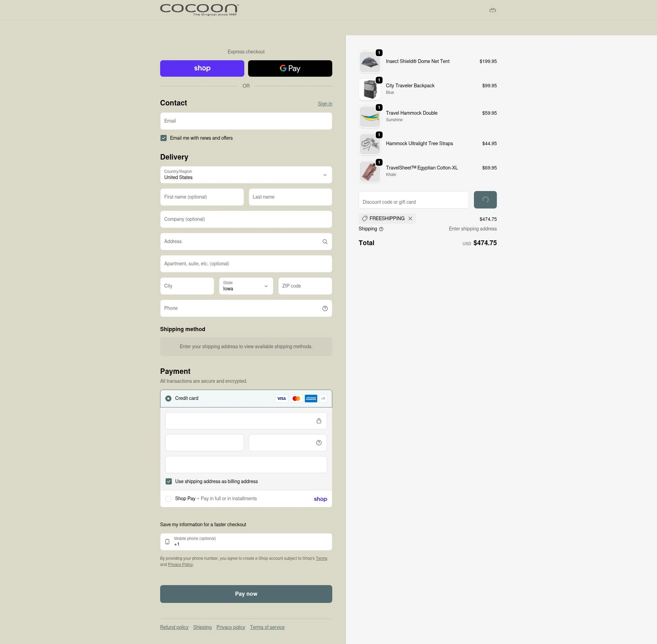
Task: Open the Refund policy link
Action: pyautogui.click(x=174, y=627)
